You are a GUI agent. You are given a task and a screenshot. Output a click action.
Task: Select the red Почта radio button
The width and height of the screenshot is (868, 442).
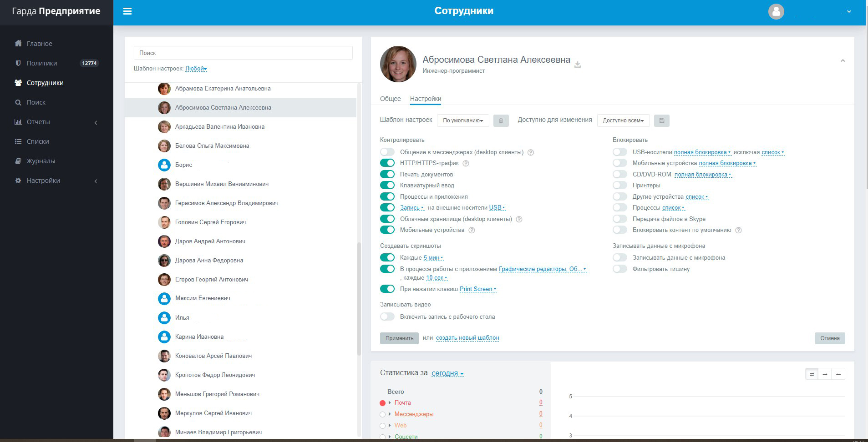[x=382, y=403]
